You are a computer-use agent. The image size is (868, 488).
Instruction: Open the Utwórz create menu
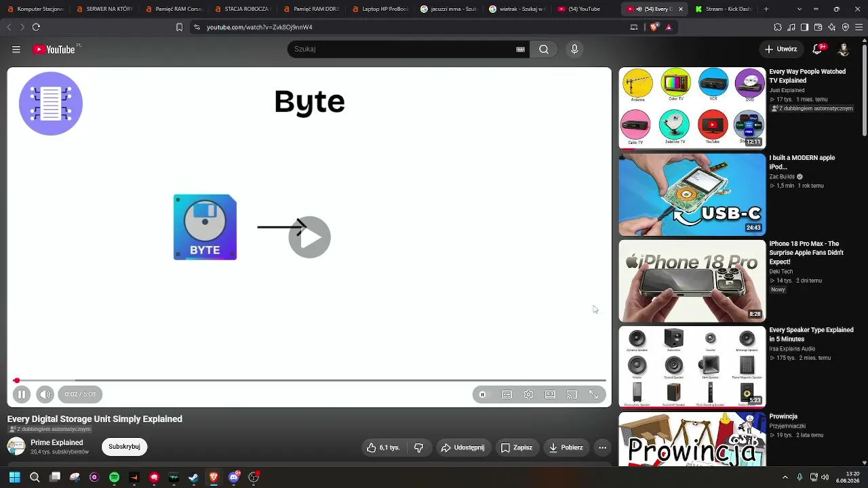pos(781,49)
